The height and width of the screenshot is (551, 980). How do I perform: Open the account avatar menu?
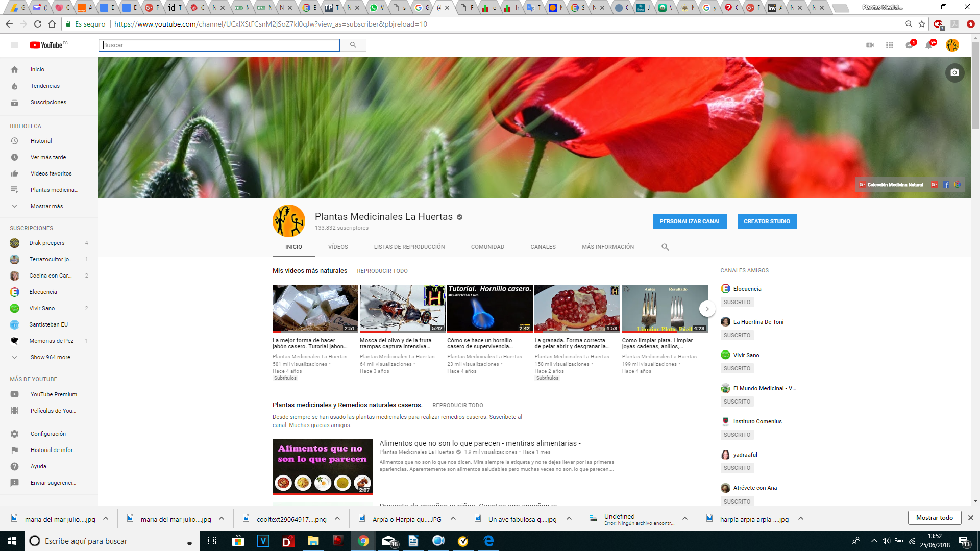click(x=952, y=45)
